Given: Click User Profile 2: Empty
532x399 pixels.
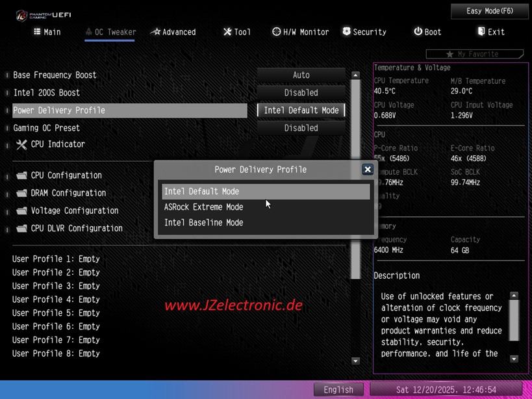Looking at the screenshot, I should [x=56, y=272].
